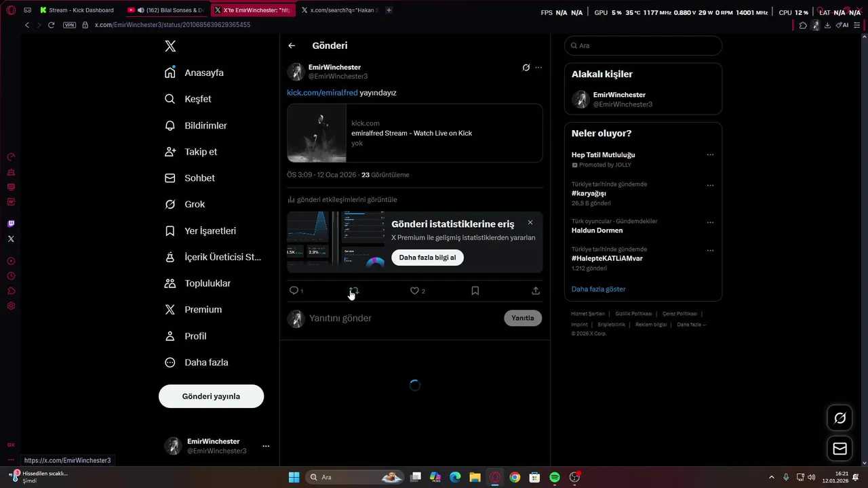Toggle the VPN badge in the address bar
This screenshot has height=488, width=868.
click(69, 25)
